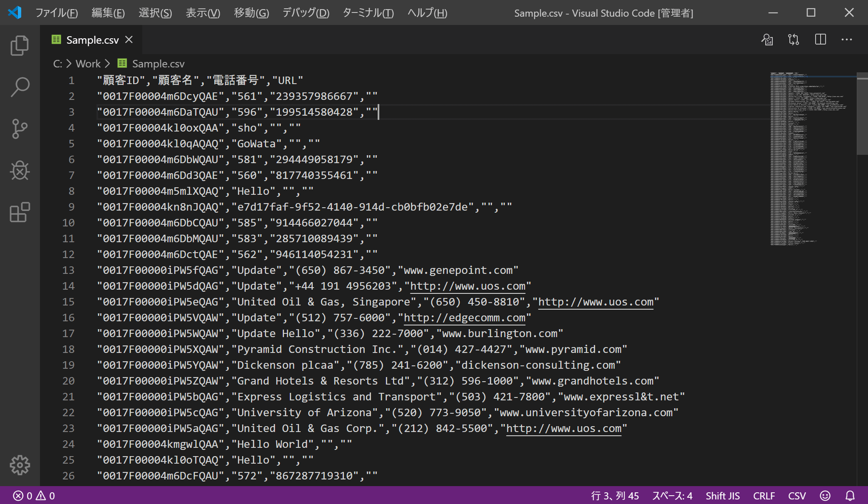Open the Manage gear icon
Viewport: 868px width, 504px height.
pos(20,465)
